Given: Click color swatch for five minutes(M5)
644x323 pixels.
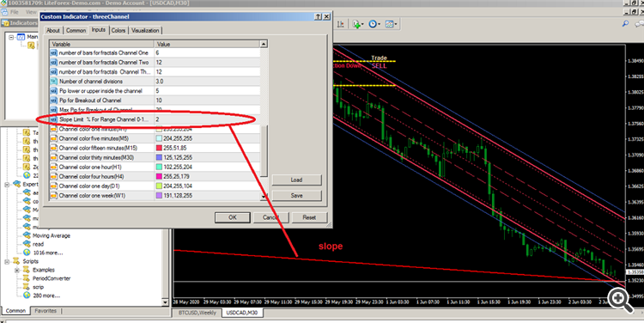Looking at the screenshot, I should [159, 138].
